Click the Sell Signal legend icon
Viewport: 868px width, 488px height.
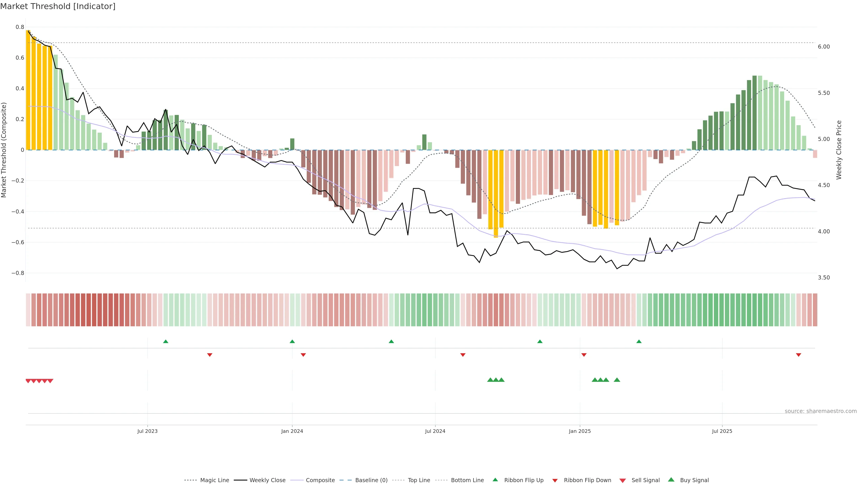pyautogui.click(x=622, y=481)
